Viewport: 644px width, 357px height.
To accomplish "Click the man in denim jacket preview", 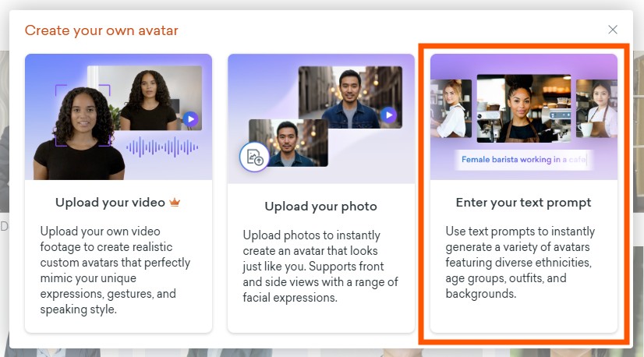I will (x=349, y=97).
